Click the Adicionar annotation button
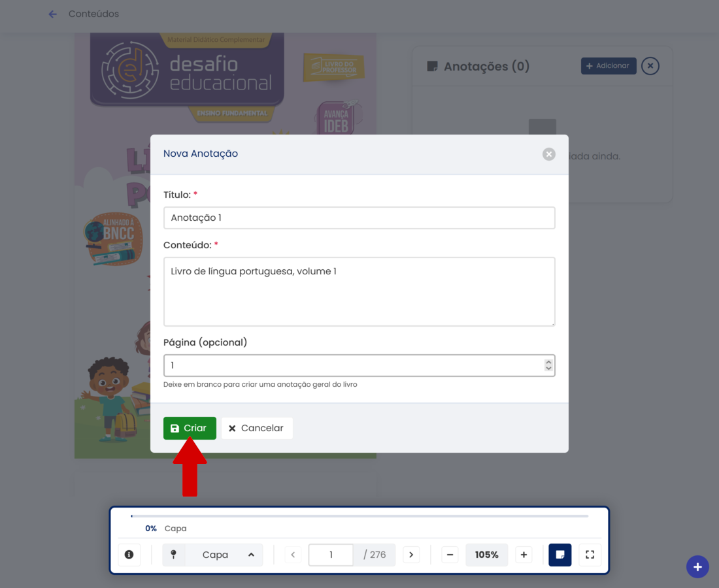 point(608,66)
